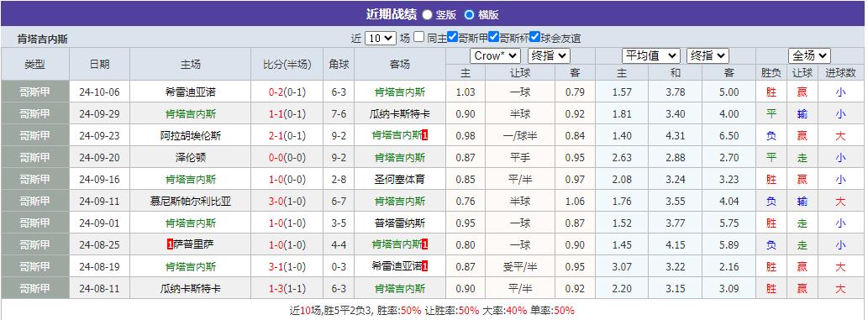Click the 24-09-01 date cell
The image size is (868, 320).
[100, 223]
